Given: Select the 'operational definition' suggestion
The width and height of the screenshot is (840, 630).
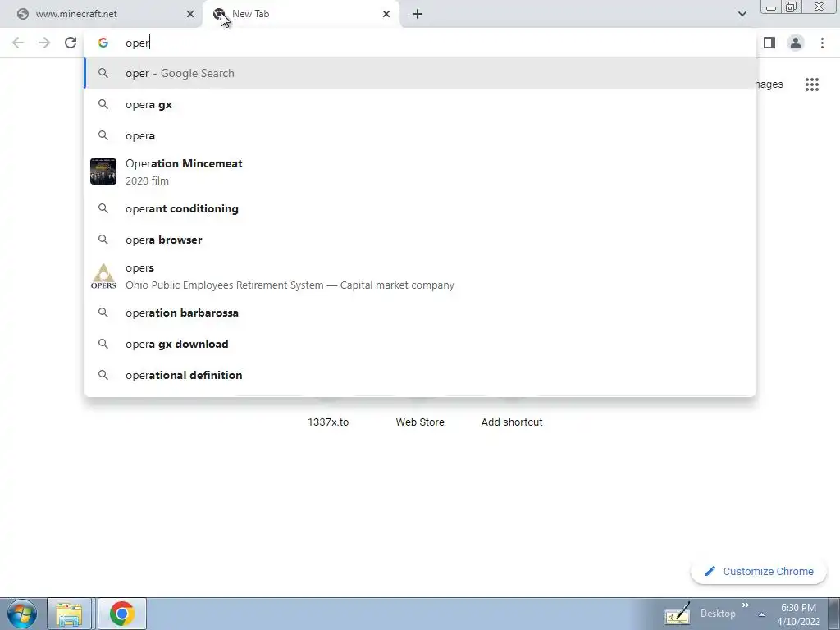Looking at the screenshot, I should point(420,375).
